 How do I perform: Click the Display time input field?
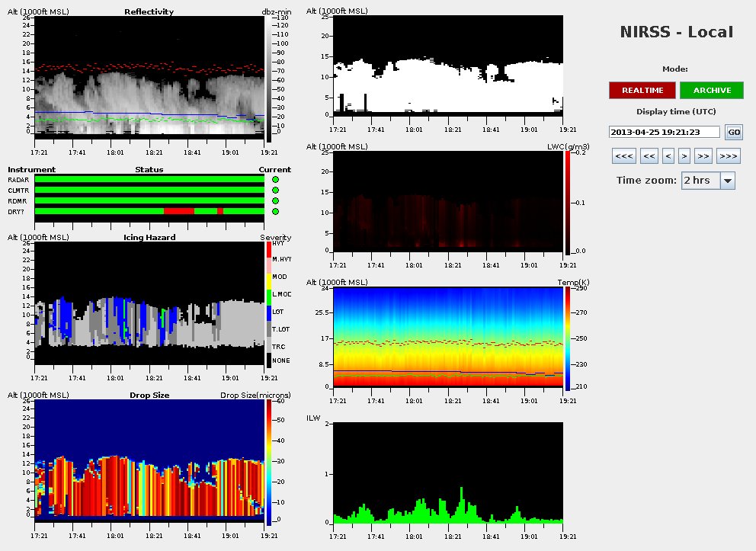tap(665, 132)
